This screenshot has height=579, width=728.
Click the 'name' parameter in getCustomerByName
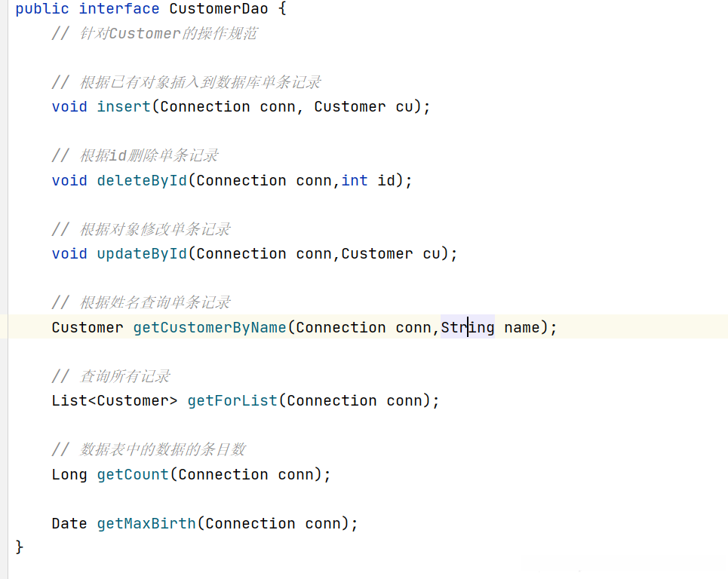522,327
